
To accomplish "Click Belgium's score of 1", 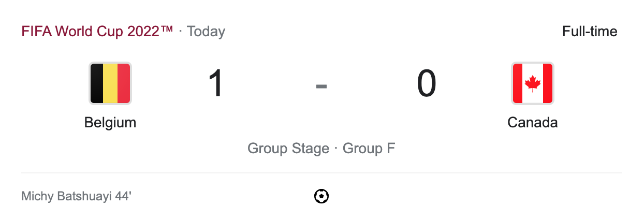I will (x=216, y=84).
